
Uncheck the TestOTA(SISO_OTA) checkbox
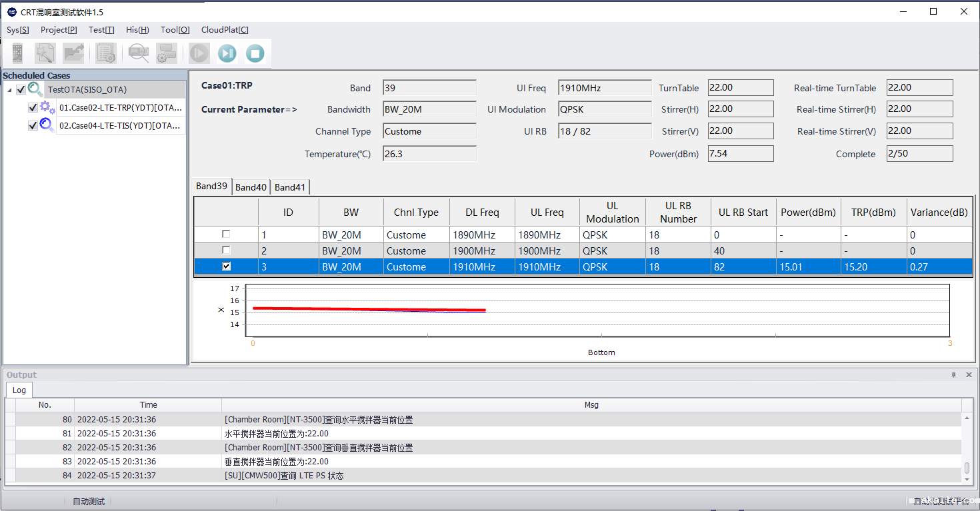point(21,90)
